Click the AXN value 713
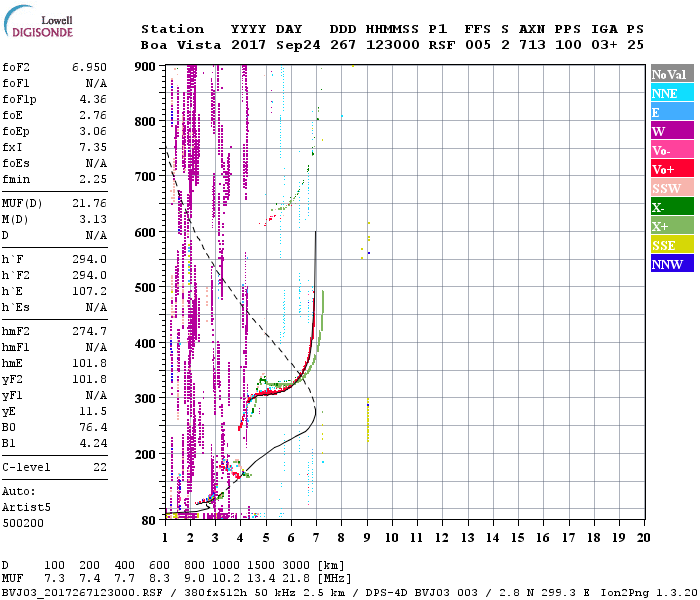Screen dimensions: 700x600 point(532,45)
